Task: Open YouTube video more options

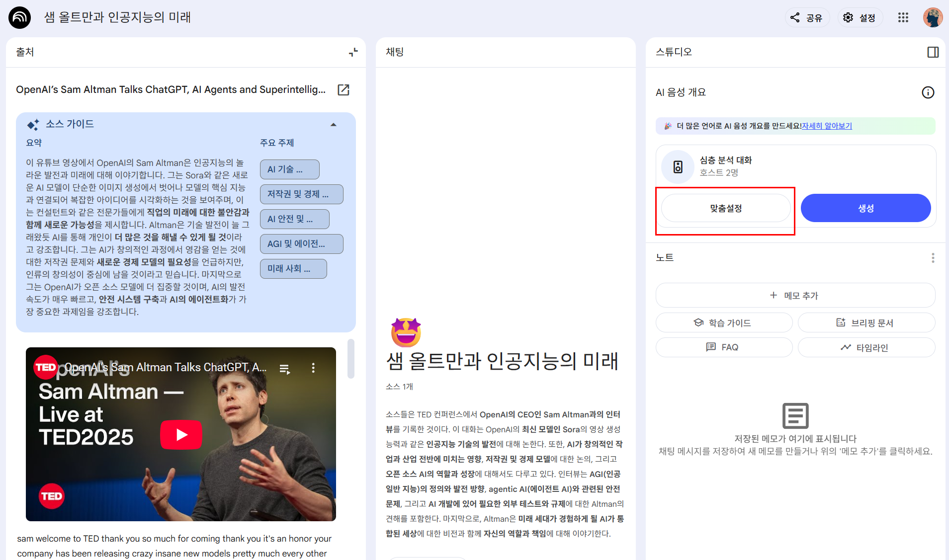Action: pyautogui.click(x=313, y=368)
